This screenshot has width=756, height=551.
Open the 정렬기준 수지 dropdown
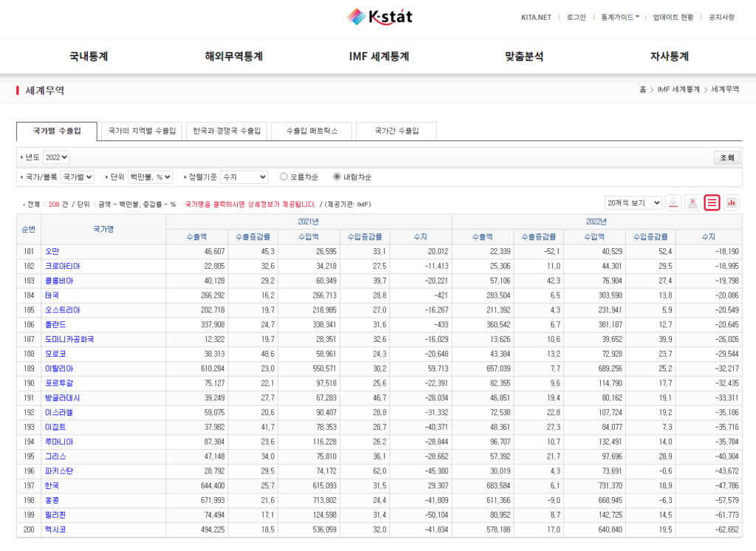coord(244,177)
